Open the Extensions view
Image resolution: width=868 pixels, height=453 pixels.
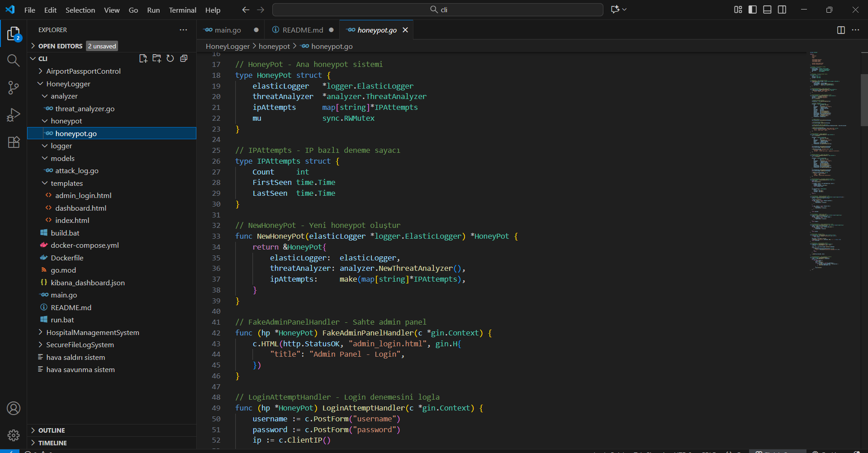[x=14, y=142]
